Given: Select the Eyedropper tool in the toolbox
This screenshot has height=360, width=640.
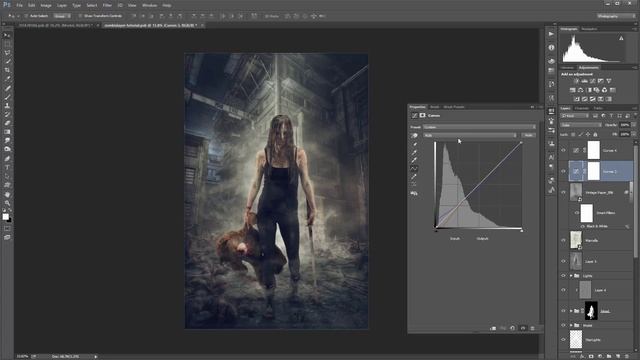Looking at the screenshot, I should [7, 79].
